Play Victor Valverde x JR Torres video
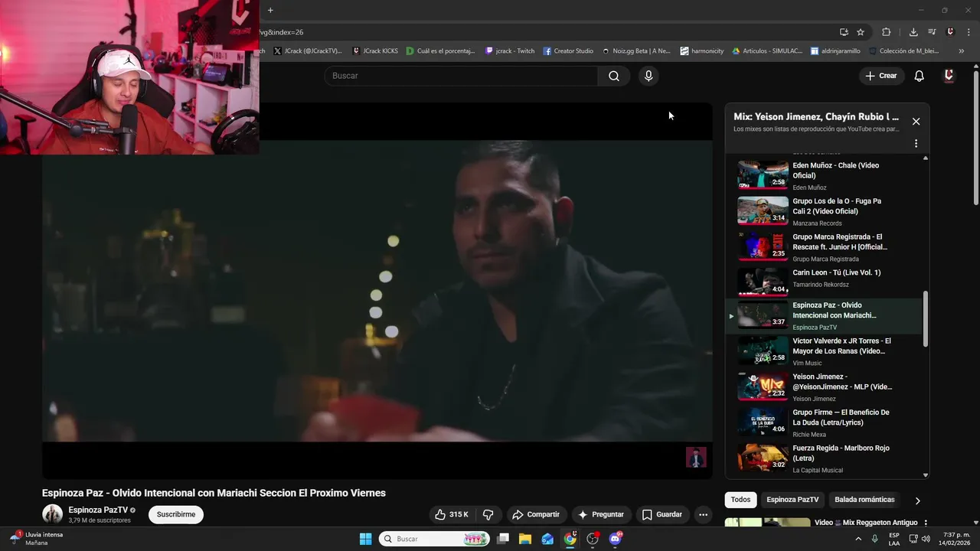The height and width of the screenshot is (551, 980). [x=825, y=351]
